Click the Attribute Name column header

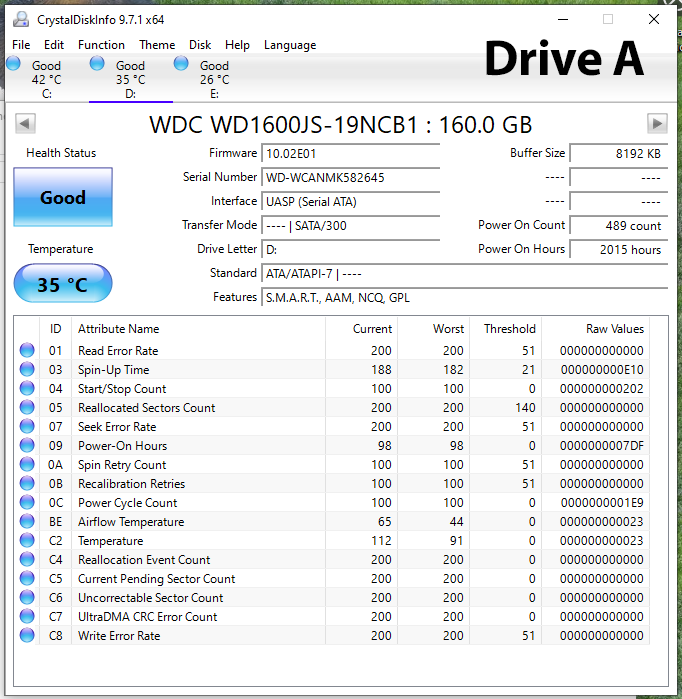pos(119,329)
